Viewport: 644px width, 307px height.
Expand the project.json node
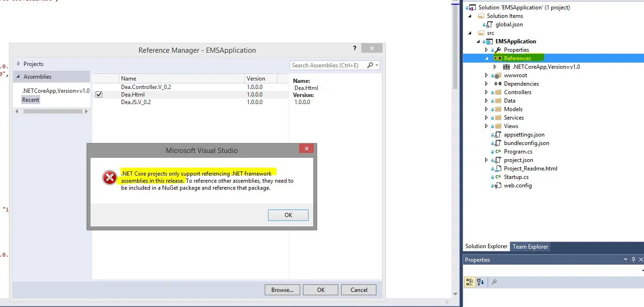487,160
